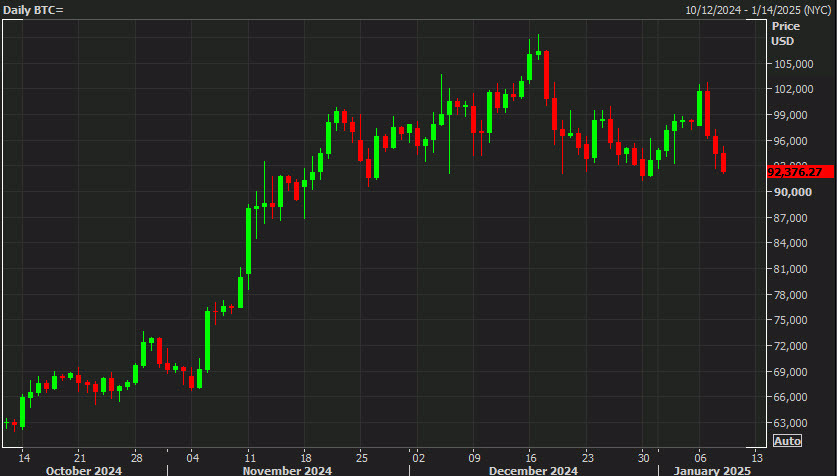Click the large red candle after the December peak
Image resolution: width=837 pixels, height=476 pixels.
[x=546, y=75]
